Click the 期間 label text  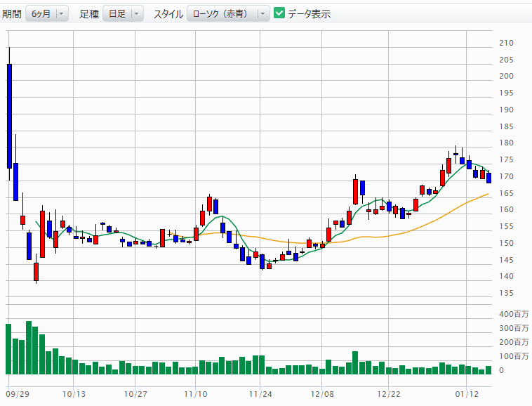11,14
